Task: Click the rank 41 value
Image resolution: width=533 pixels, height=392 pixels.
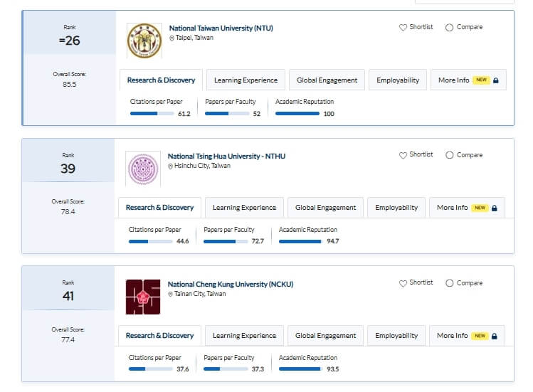Action: [x=68, y=296]
